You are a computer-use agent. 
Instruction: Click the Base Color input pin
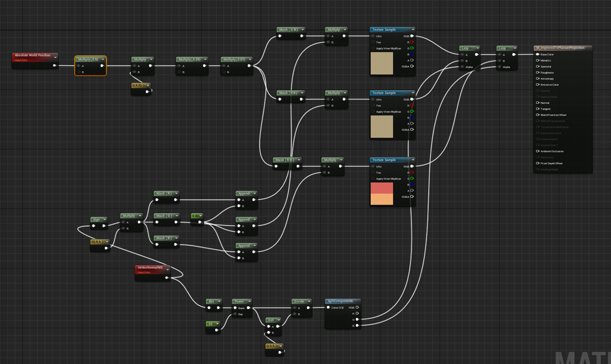pos(538,54)
